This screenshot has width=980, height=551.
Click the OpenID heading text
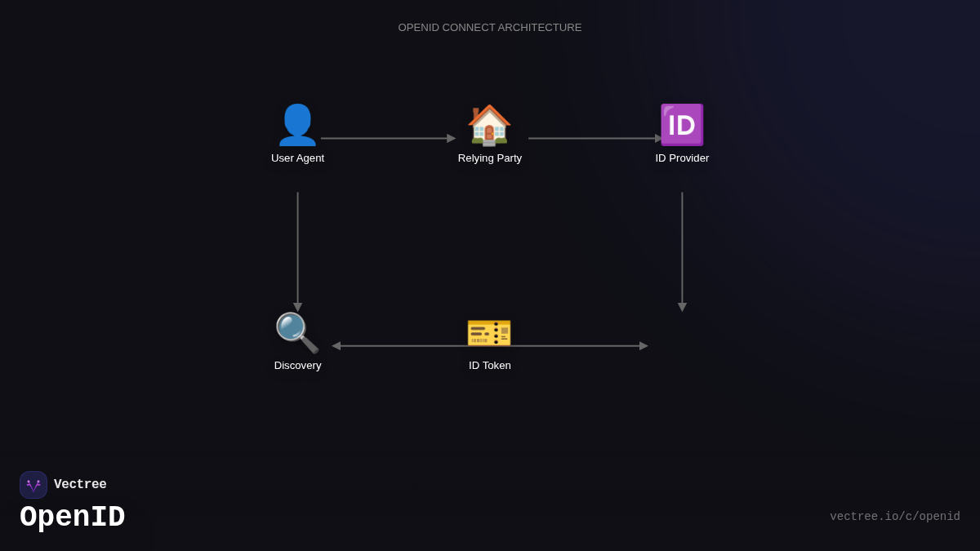coord(72,516)
